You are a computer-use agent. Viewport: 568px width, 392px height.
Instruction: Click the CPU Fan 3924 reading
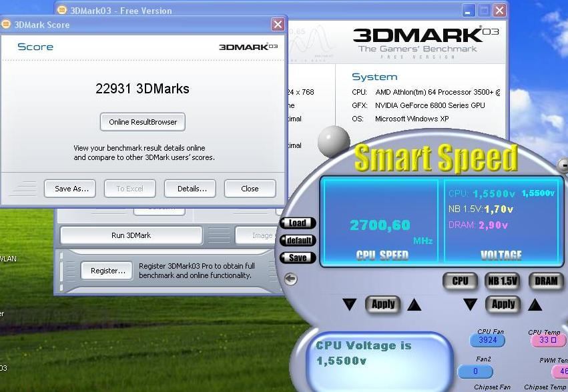coord(487,340)
